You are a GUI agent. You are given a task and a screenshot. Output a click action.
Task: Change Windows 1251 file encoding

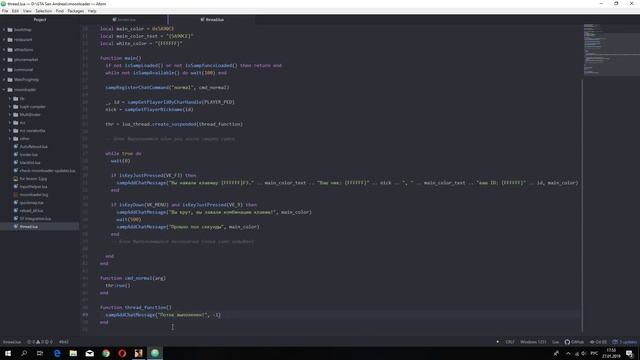pos(533,342)
